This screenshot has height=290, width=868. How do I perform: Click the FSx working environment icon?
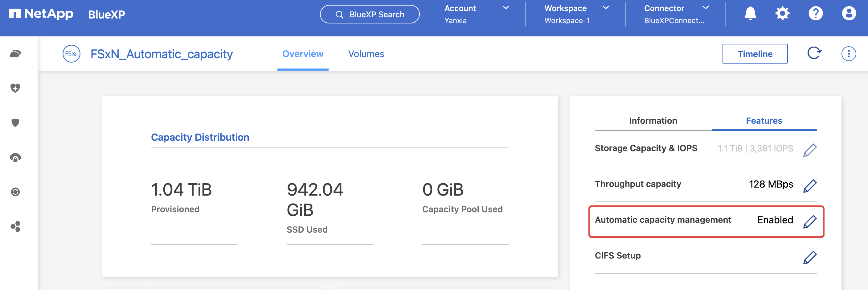[72, 54]
